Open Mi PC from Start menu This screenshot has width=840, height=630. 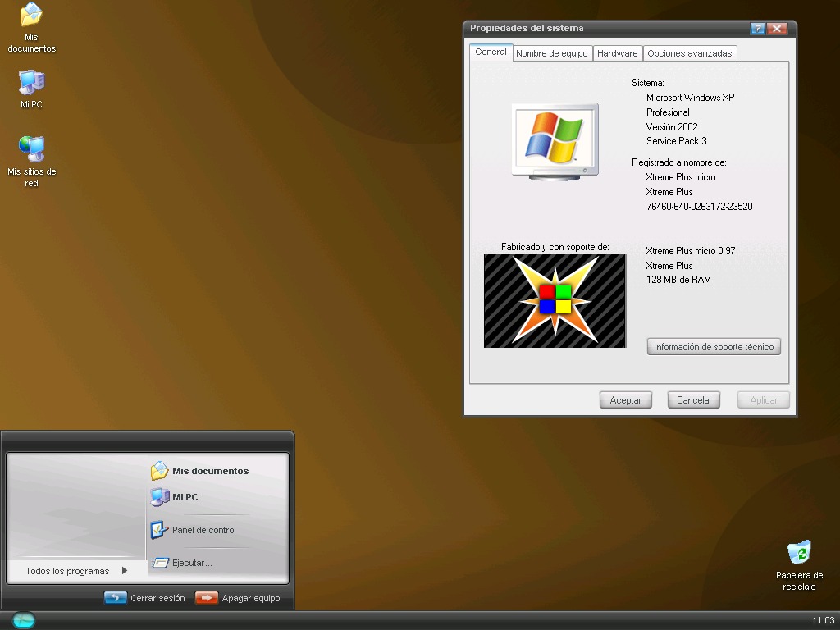(x=175, y=497)
